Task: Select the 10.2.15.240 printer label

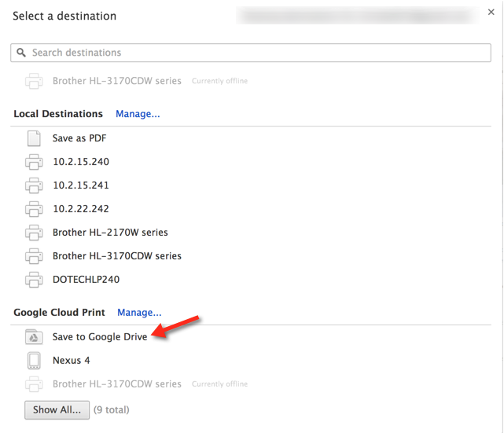Action: point(81,162)
